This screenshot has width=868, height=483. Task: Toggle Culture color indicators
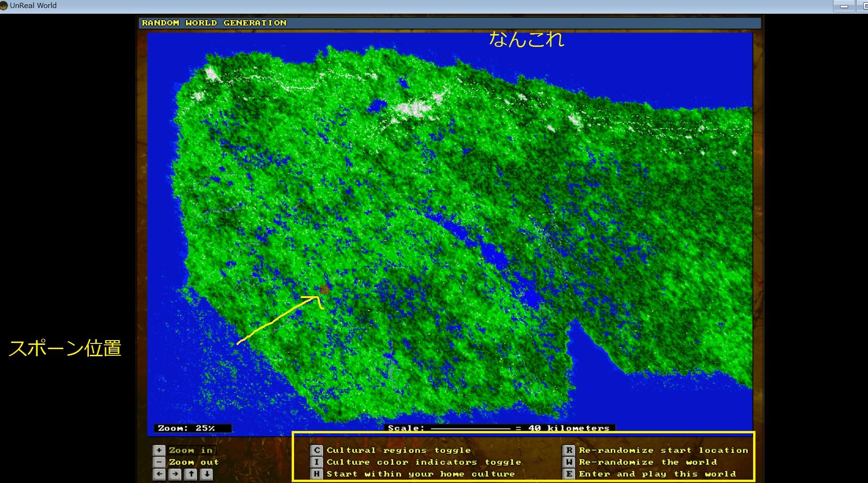tap(424, 462)
